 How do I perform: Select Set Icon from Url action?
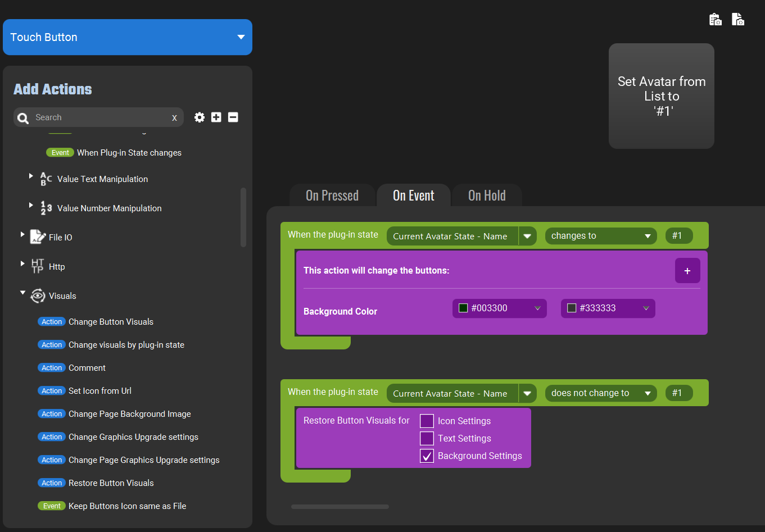100,391
